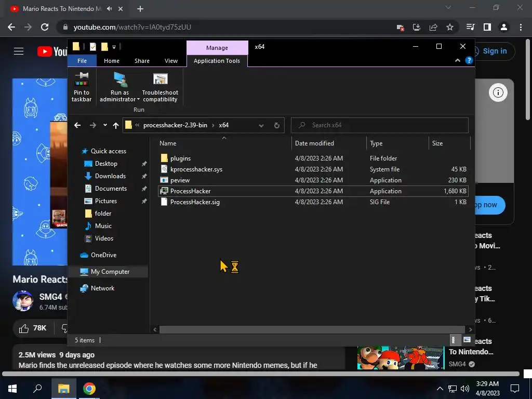
Task: Open folder in navigation pane
Action: click(103, 214)
